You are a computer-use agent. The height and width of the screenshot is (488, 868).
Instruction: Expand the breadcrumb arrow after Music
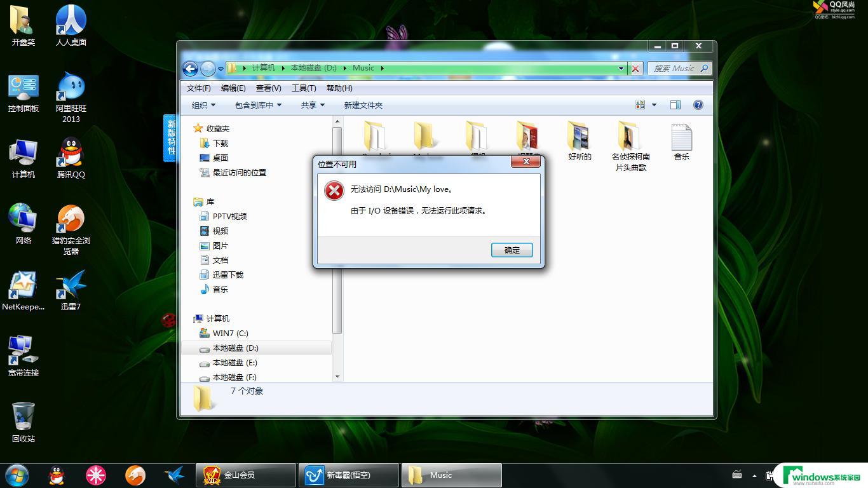(382, 68)
